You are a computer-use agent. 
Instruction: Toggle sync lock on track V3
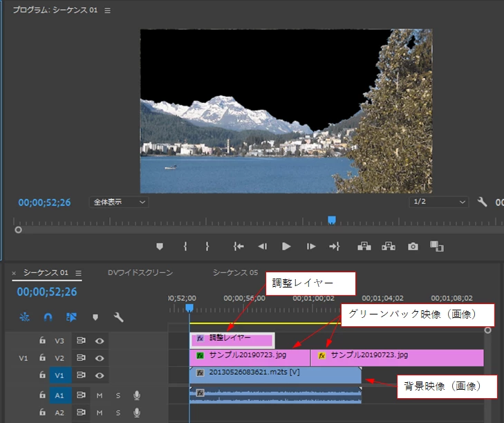tap(81, 340)
